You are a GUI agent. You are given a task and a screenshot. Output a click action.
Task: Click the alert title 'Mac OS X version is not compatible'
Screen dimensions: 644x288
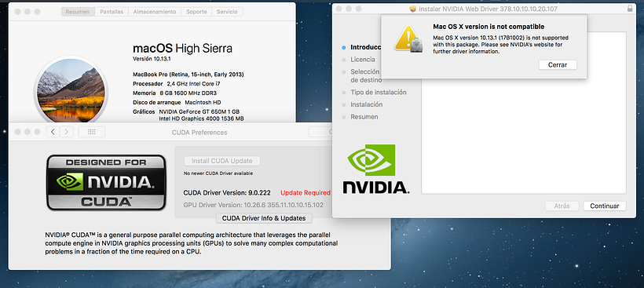[x=488, y=27]
